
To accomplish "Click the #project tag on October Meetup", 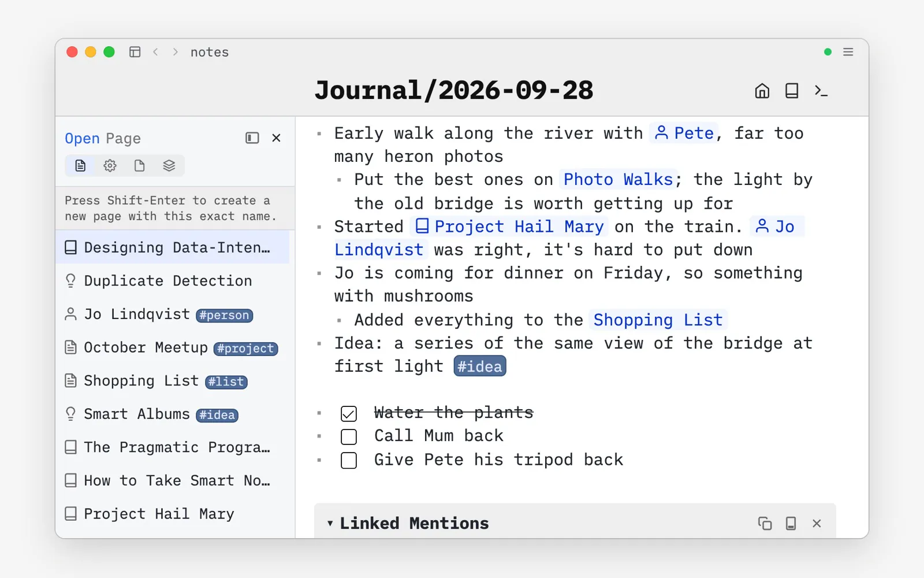I will (246, 349).
